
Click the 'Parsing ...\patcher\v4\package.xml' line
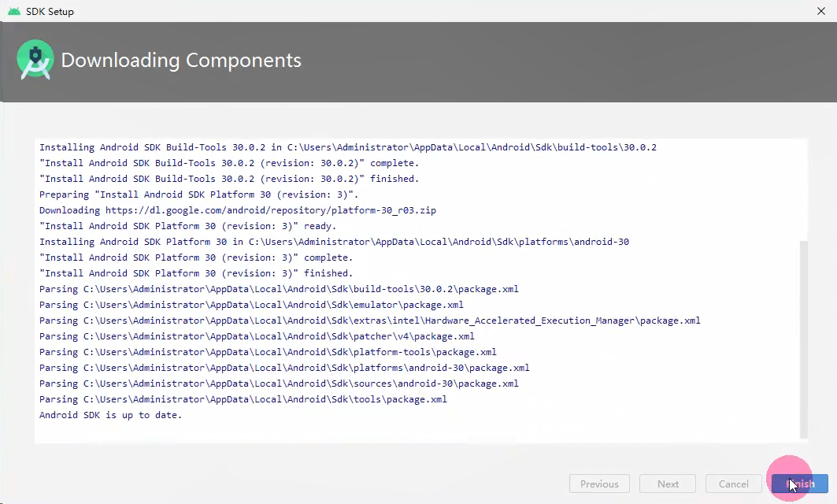click(x=257, y=335)
